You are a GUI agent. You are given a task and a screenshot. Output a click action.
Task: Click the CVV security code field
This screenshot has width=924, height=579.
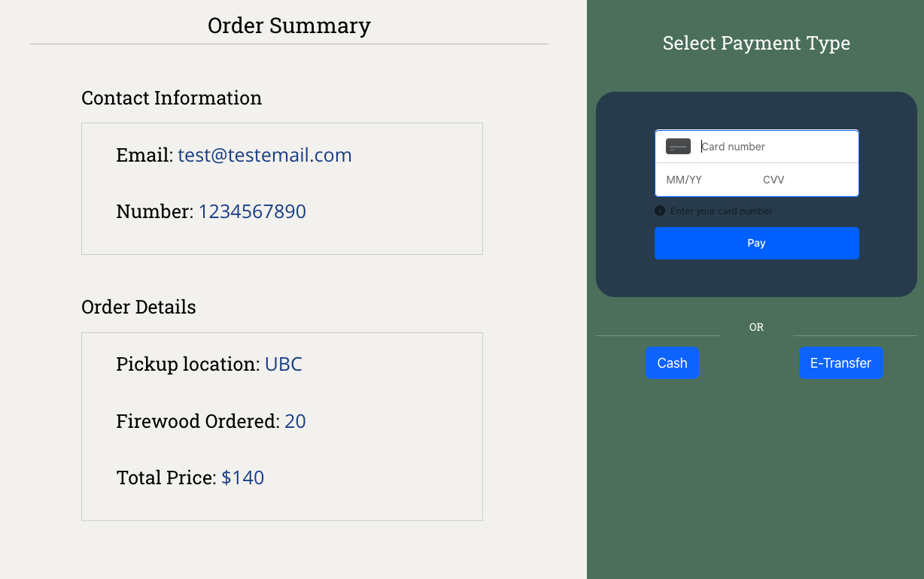click(x=805, y=180)
